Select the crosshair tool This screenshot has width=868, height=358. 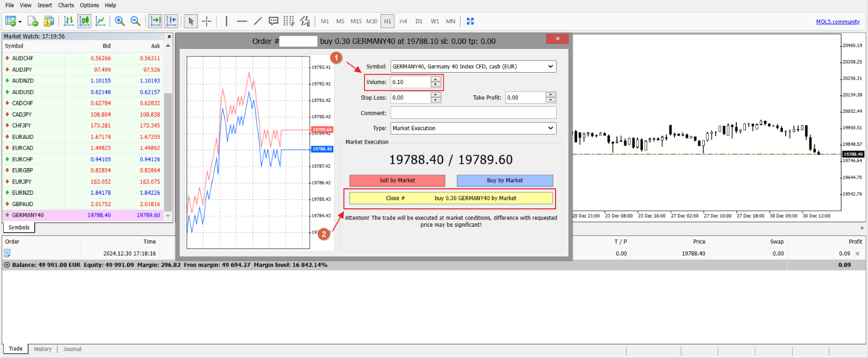207,21
